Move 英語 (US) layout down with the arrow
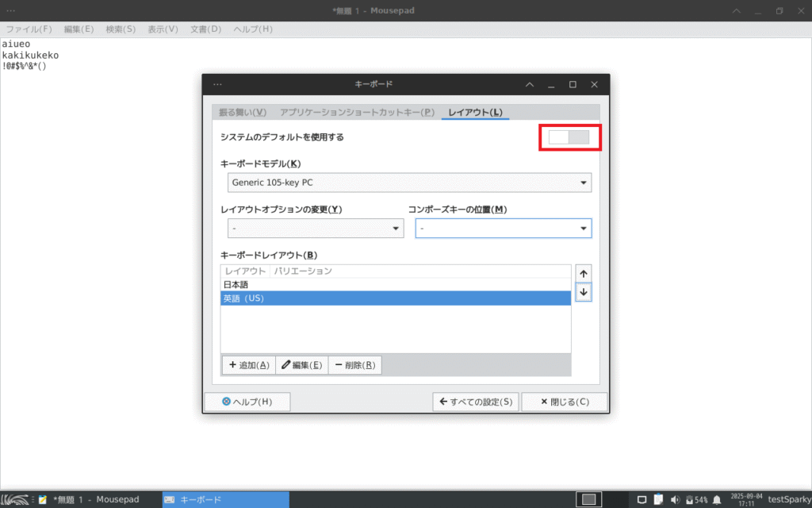 click(584, 293)
